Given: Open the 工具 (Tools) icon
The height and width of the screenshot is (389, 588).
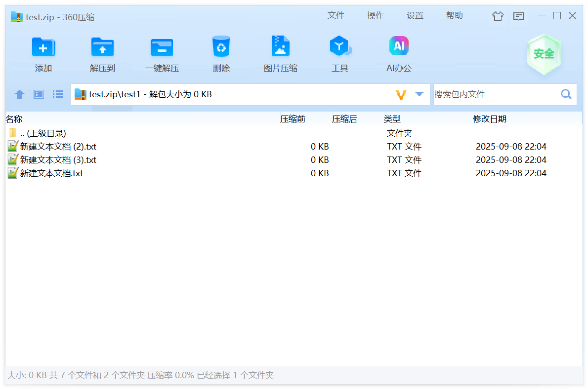Looking at the screenshot, I should click(339, 47).
